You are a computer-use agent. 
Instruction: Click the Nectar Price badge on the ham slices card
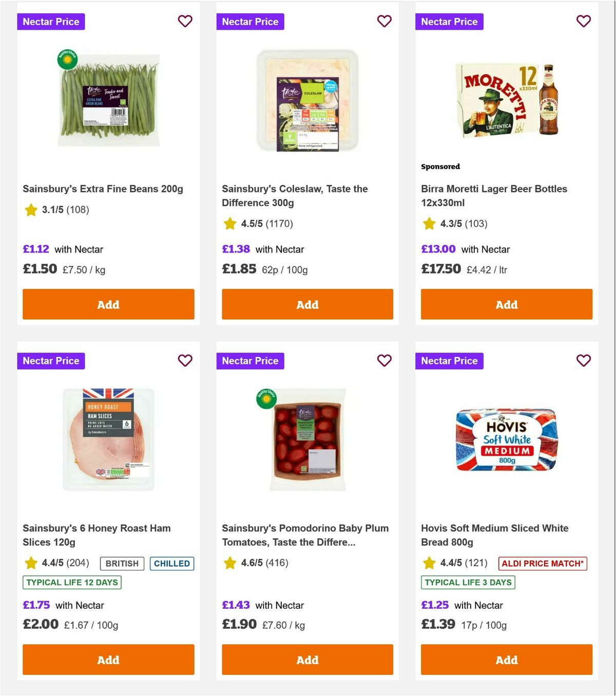coord(51,361)
